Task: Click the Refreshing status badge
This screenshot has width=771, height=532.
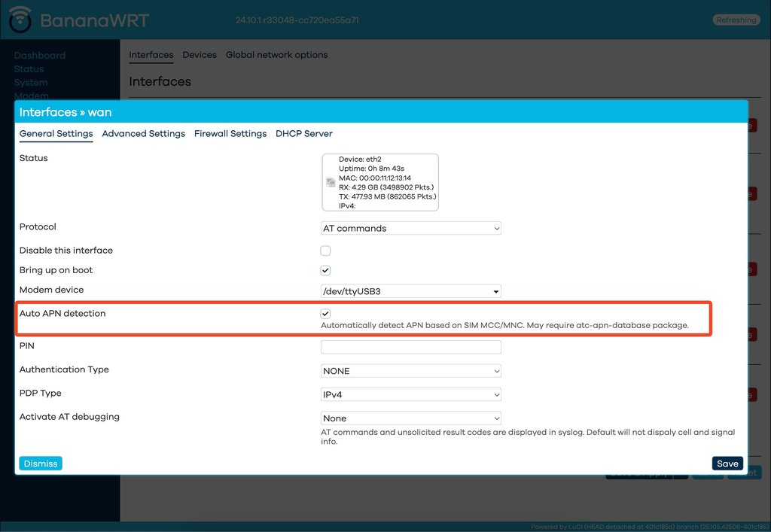Action: pyautogui.click(x=736, y=20)
